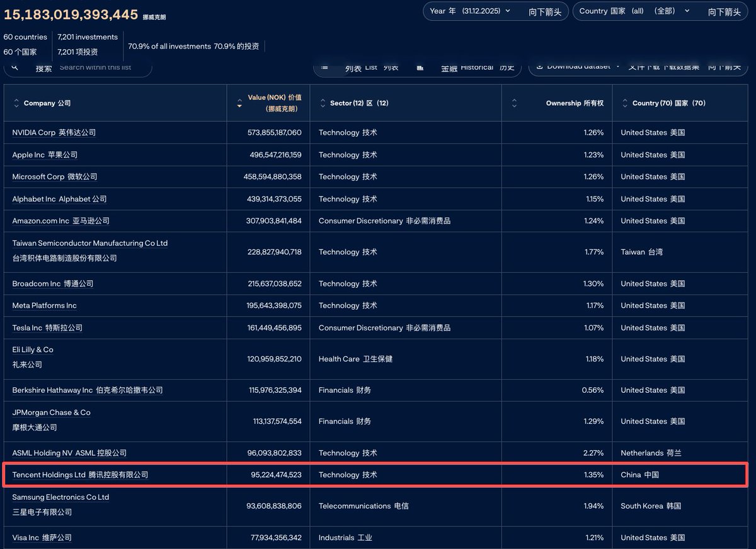
Task: Click Berkshire Hathaway ownership 0.56%
Action: click(x=593, y=390)
